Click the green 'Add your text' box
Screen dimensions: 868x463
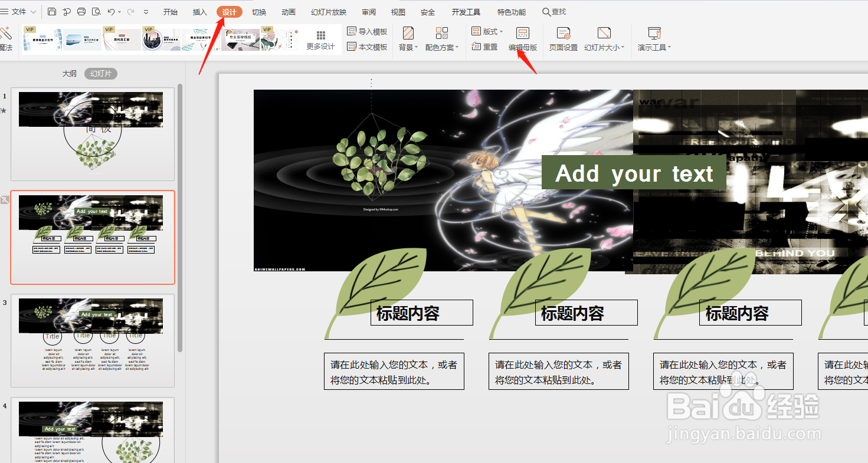(634, 173)
